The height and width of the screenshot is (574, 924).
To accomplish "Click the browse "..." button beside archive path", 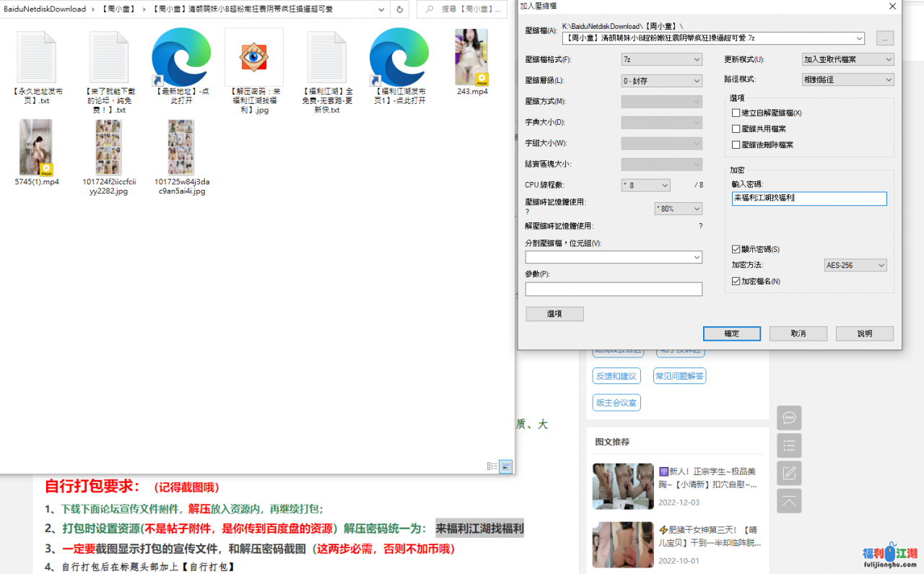I will tap(885, 38).
